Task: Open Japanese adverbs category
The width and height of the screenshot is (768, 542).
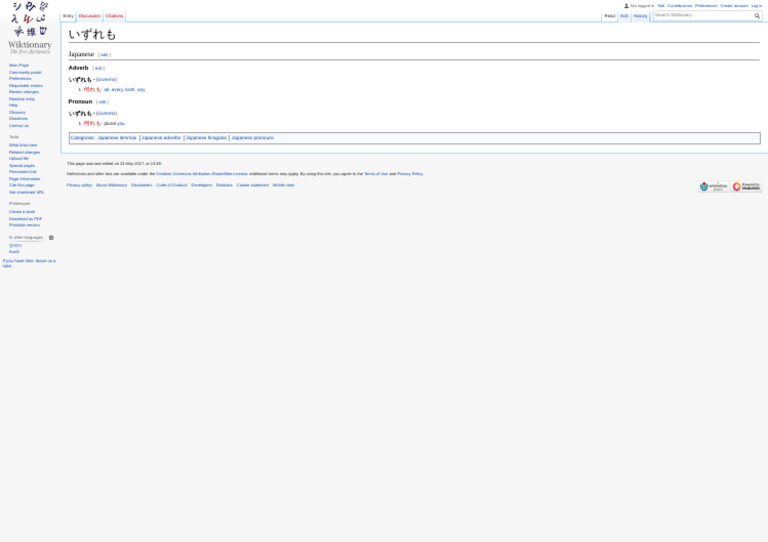Action: [x=161, y=138]
